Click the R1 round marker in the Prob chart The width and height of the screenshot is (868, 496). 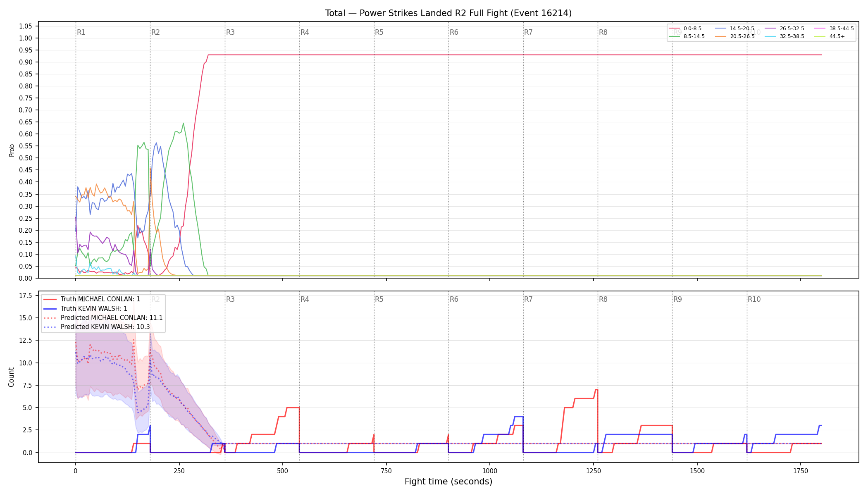pos(81,32)
